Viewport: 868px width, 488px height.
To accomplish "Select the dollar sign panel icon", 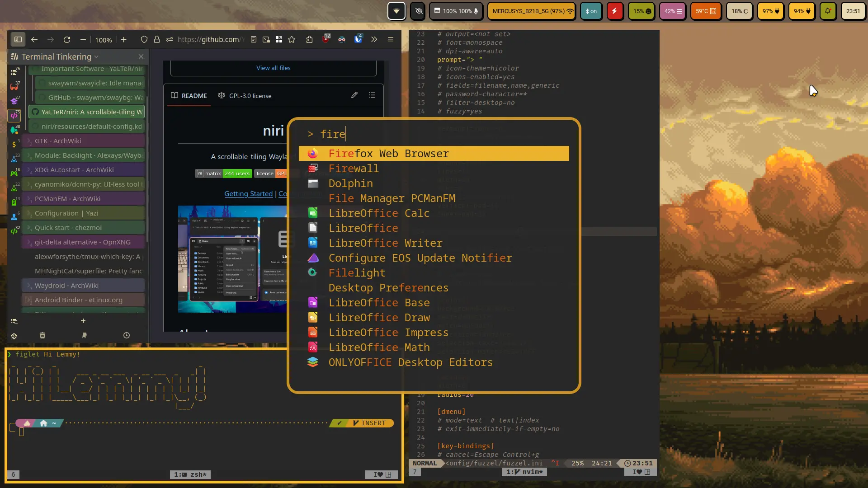I will click(x=14, y=144).
